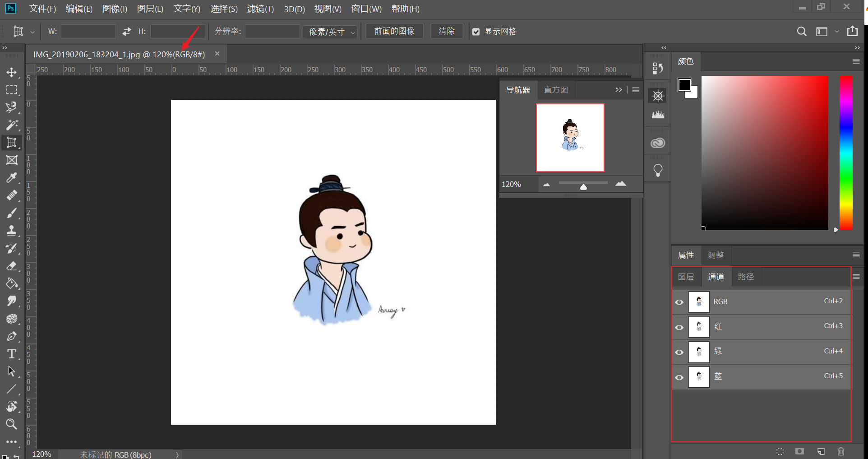Screen dimensions: 868x459
Task: Select the Rectangular Marquee tool
Action: tap(12, 90)
